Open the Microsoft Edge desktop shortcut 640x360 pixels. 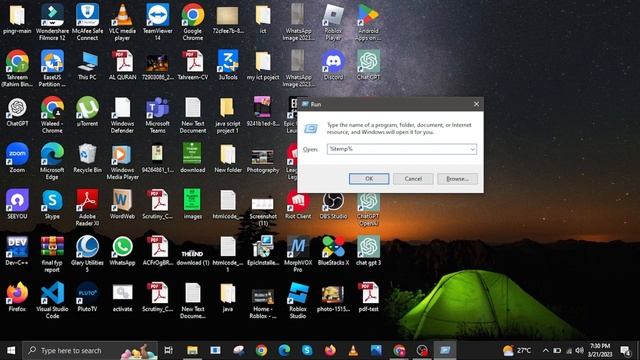[x=52, y=161]
